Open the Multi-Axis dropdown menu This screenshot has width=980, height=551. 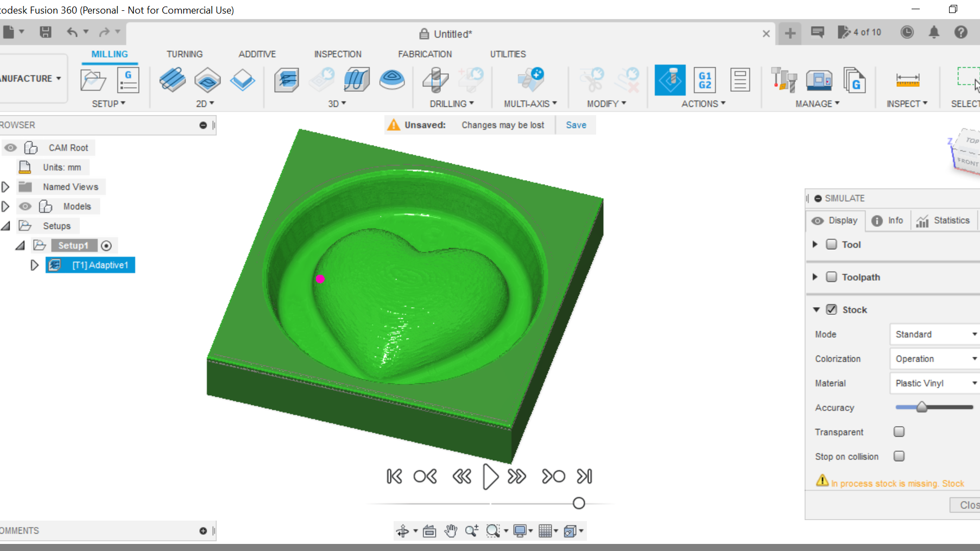pyautogui.click(x=530, y=104)
